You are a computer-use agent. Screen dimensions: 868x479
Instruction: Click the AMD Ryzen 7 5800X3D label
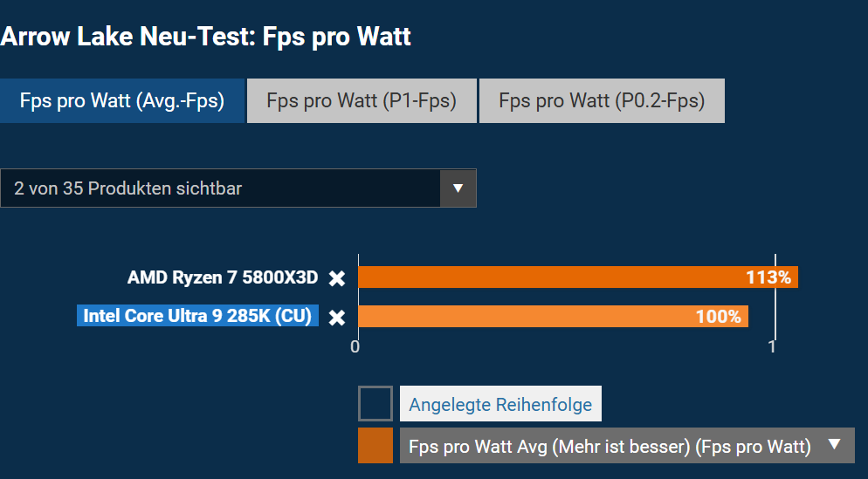tap(223, 277)
